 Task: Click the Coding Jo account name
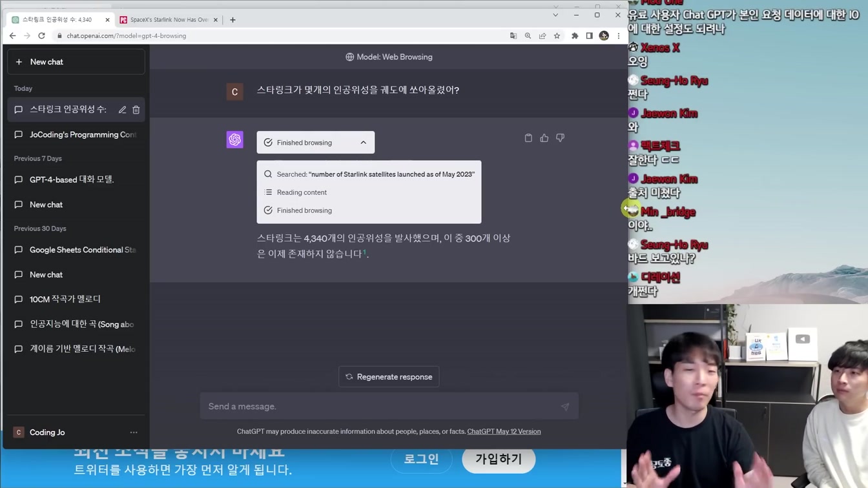pyautogui.click(x=47, y=432)
